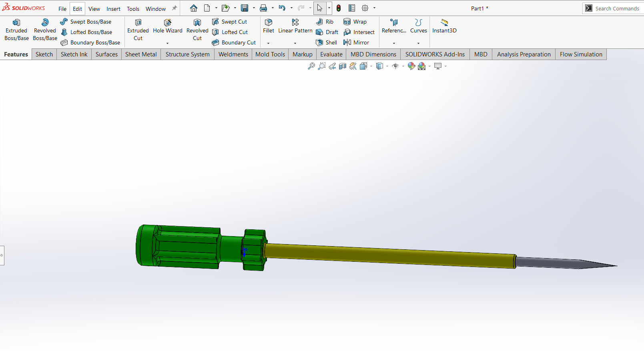Open the File menu

pos(62,9)
